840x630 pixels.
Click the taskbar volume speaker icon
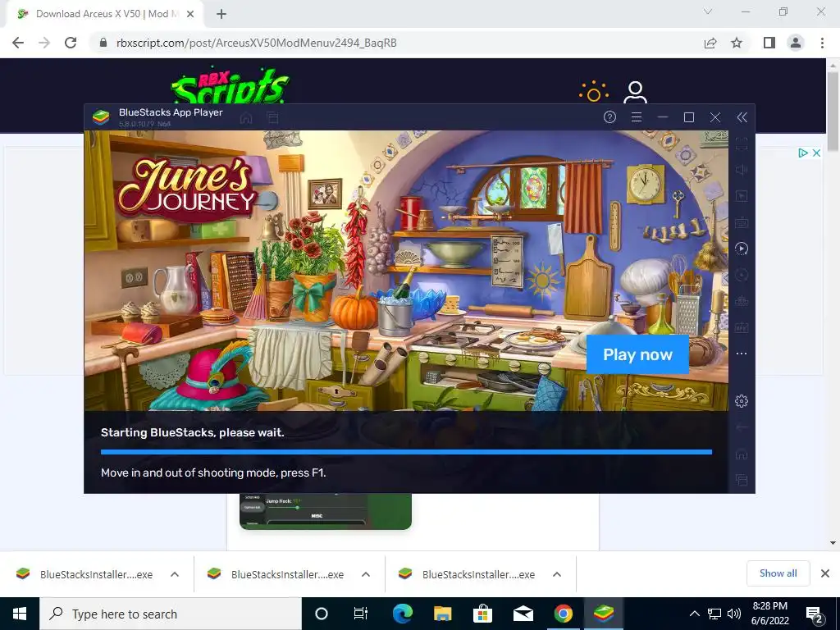click(x=734, y=614)
